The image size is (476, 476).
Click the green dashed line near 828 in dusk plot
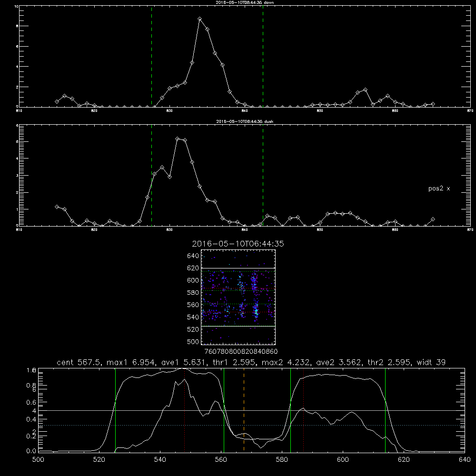point(151,176)
